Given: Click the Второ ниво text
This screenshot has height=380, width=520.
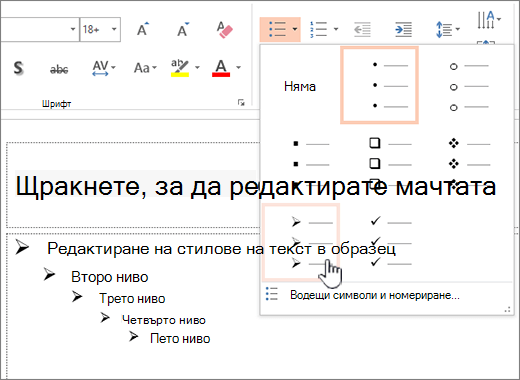Looking at the screenshot, I should tap(110, 277).
